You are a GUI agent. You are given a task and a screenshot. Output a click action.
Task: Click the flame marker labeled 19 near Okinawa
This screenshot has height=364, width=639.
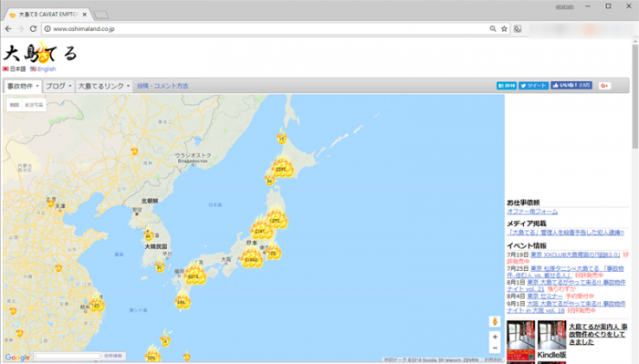pyautogui.click(x=165, y=339)
